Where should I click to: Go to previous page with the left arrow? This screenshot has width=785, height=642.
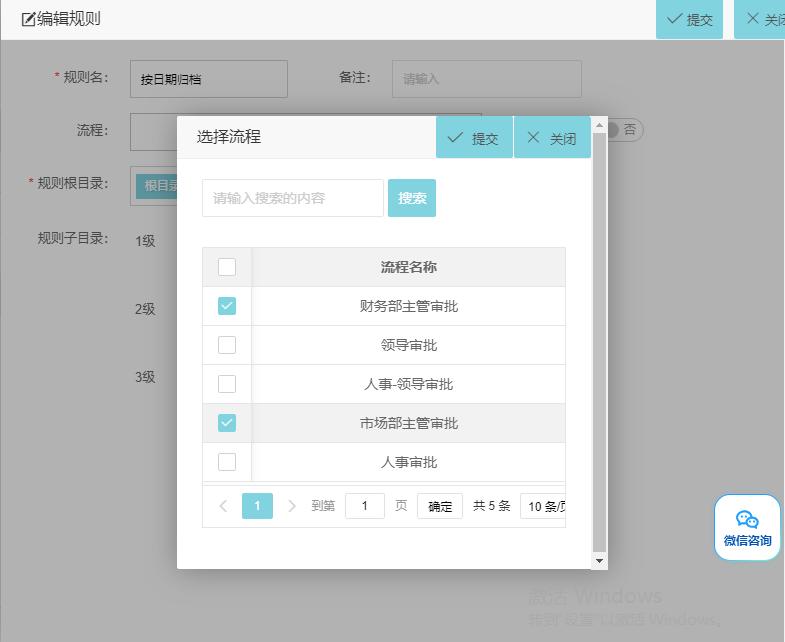click(223, 506)
